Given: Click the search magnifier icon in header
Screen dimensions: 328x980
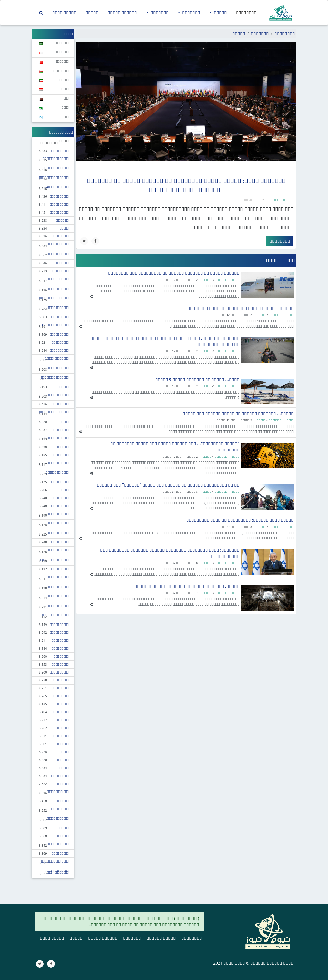Looking at the screenshot, I should point(41,13).
